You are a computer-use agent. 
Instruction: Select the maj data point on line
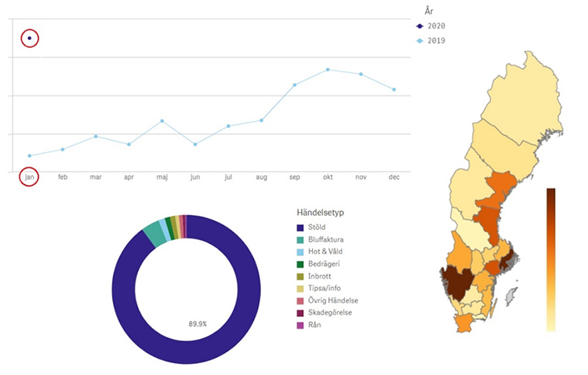coord(162,121)
